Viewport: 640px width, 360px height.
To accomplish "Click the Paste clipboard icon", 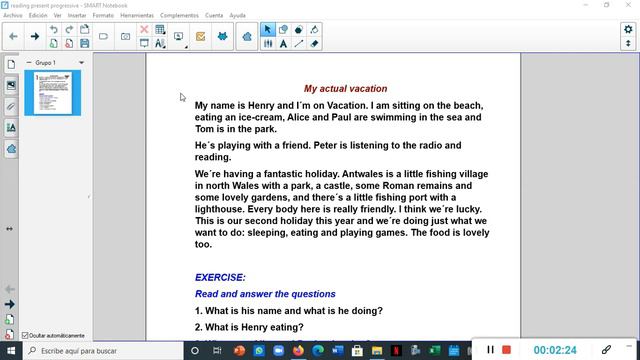I will click(84, 29).
